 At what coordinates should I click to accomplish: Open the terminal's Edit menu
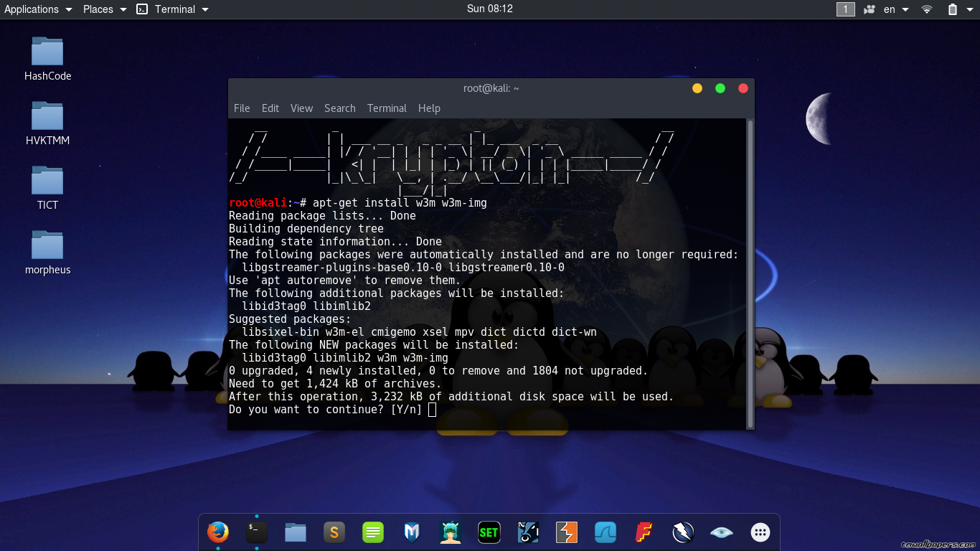[270, 108]
